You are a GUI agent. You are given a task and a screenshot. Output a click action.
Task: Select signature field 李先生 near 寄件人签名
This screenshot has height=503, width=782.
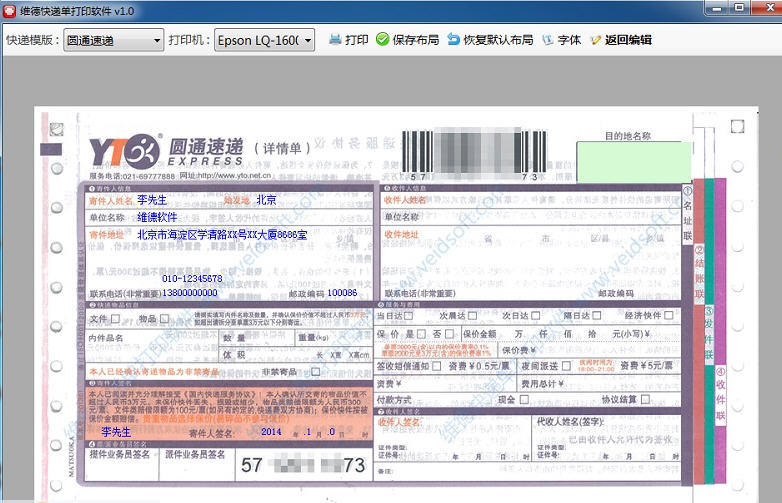[x=116, y=432]
